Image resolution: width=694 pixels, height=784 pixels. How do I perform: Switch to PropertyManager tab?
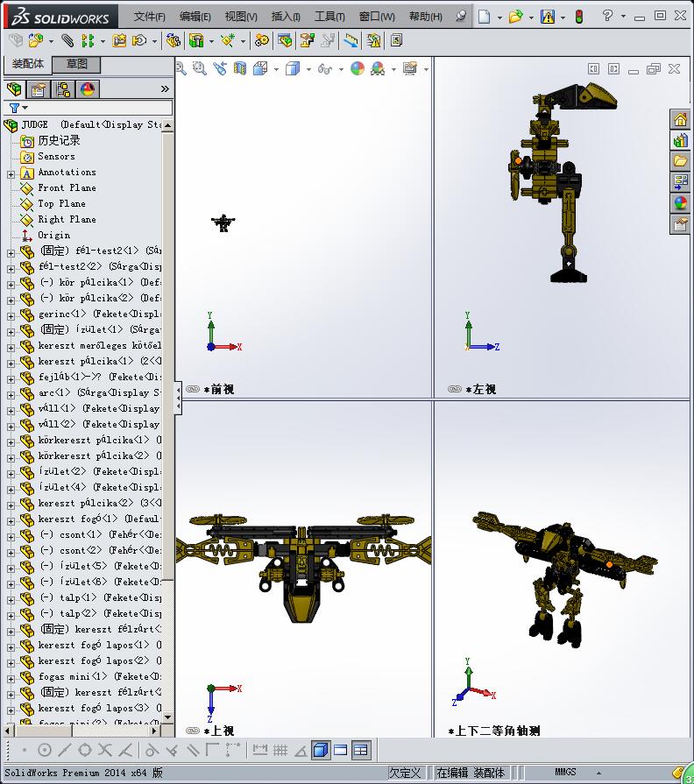coord(39,89)
